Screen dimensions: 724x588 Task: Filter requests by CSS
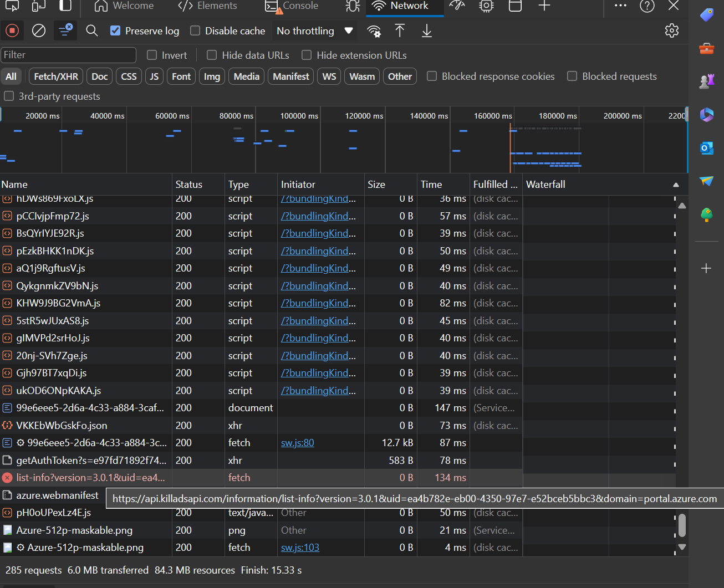[x=129, y=76]
